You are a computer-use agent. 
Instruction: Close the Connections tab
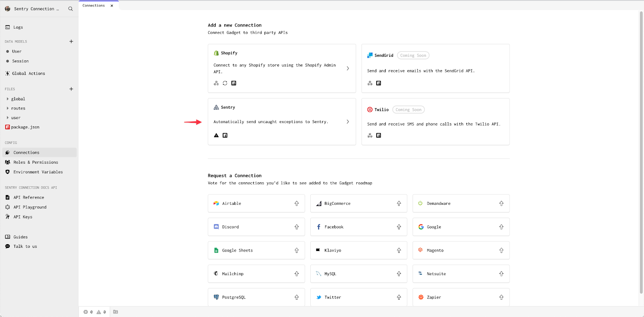pos(112,6)
